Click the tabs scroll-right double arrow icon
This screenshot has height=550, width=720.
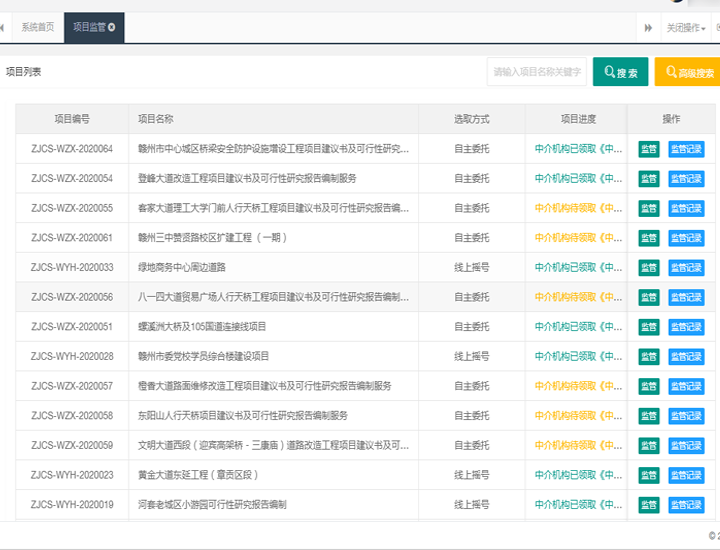pos(648,28)
